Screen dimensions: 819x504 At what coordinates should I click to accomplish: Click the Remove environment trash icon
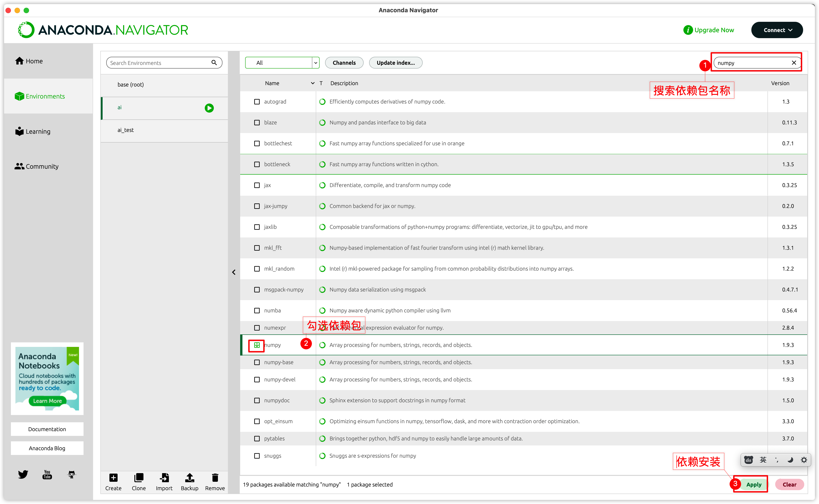pyautogui.click(x=215, y=478)
